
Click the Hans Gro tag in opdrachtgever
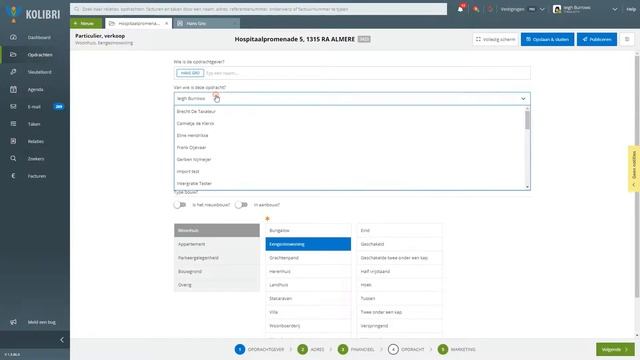click(x=190, y=73)
